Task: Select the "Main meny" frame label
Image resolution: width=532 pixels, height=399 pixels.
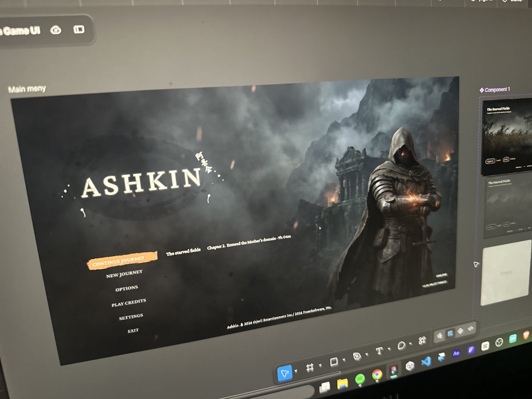Action: [27, 89]
